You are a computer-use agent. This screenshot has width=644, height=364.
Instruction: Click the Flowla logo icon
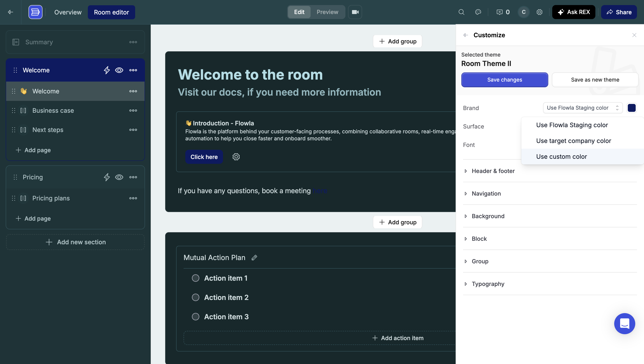[35, 12]
